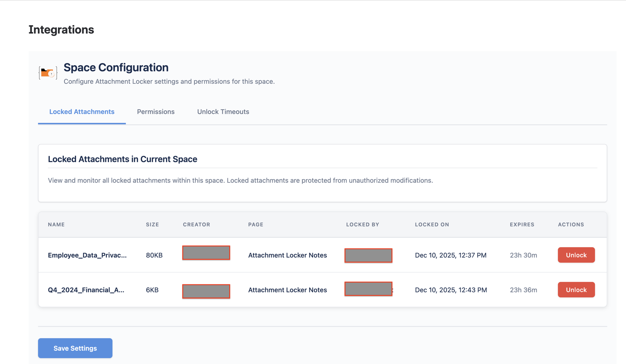Image resolution: width=626 pixels, height=364 pixels.
Task: Click the LOCKED ON column header
Action: tap(432, 224)
